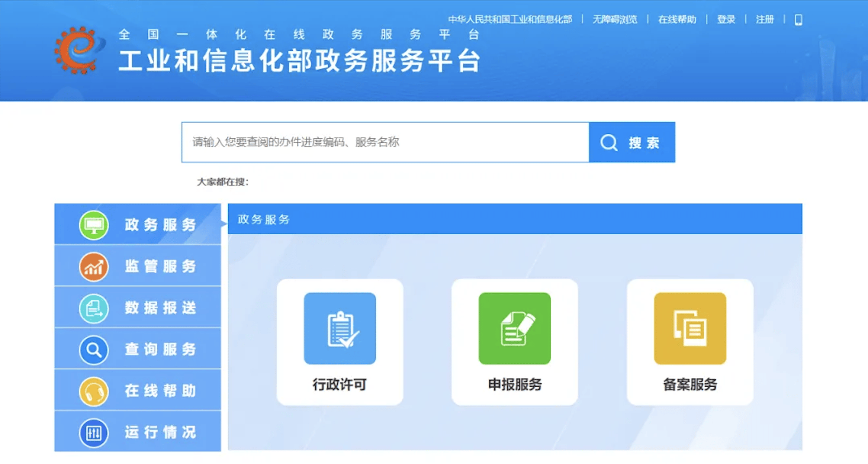The image size is (868, 464).
Task: Click 行政许可 card label
Action: [x=339, y=385]
